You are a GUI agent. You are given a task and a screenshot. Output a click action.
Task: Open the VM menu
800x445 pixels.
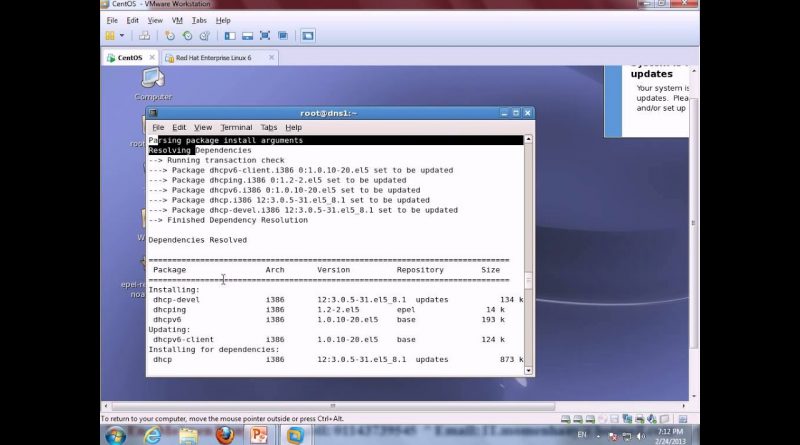pyautogui.click(x=177, y=20)
